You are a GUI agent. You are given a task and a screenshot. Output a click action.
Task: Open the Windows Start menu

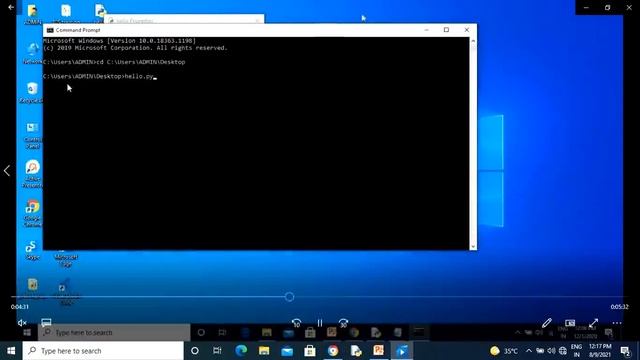[x=11, y=351]
